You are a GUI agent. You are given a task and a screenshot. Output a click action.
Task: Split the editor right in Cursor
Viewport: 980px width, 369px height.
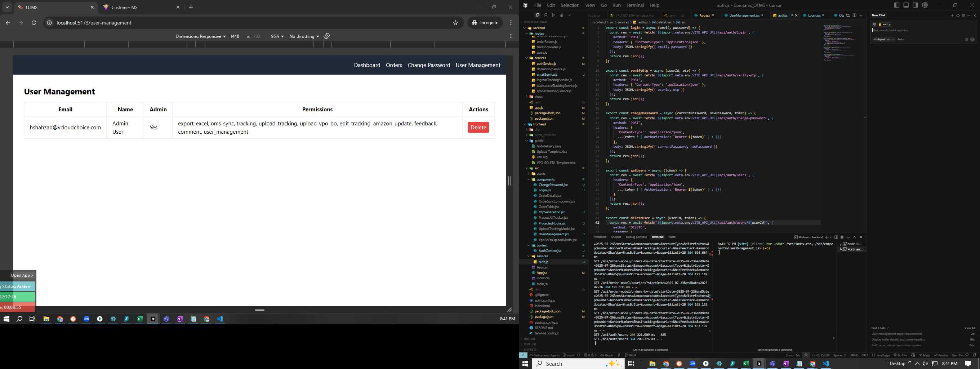855,15
